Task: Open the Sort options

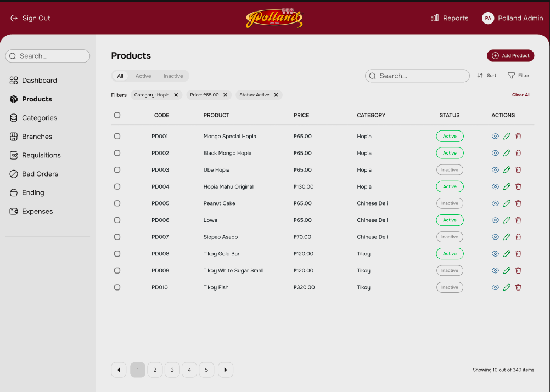Action: click(x=486, y=76)
